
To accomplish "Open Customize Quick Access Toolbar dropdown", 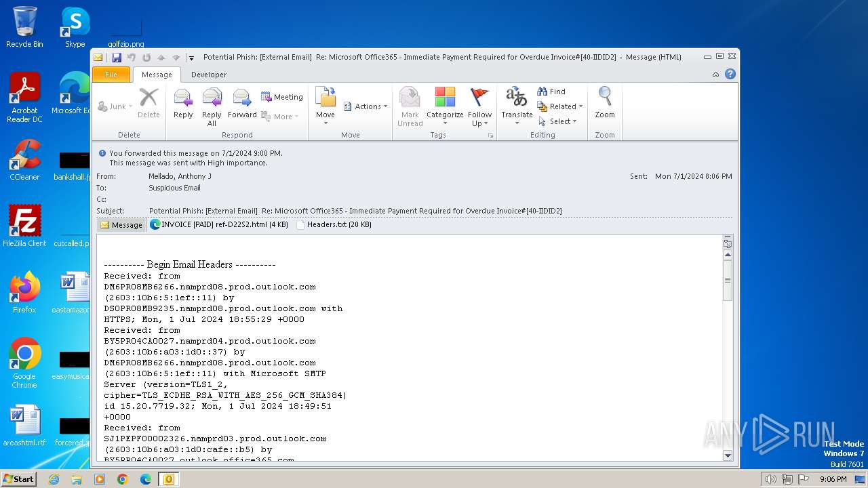I will coord(191,58).
